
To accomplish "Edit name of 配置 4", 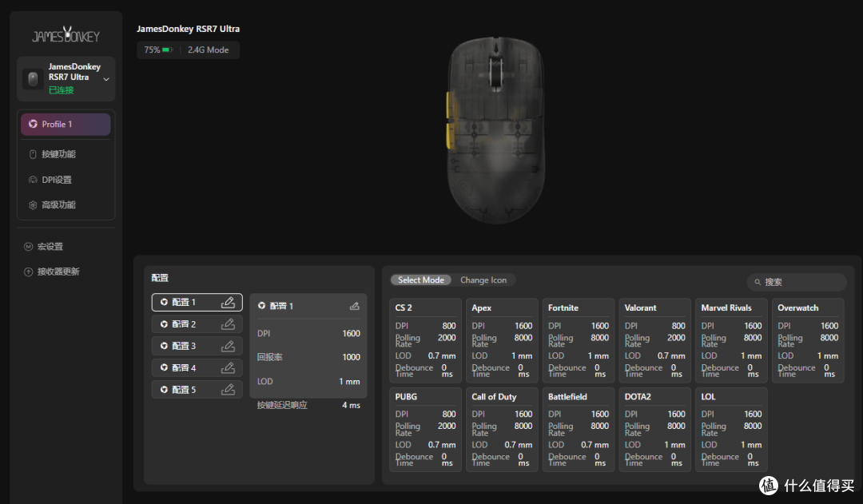I will pyautogui.click(x=228, y=367).
